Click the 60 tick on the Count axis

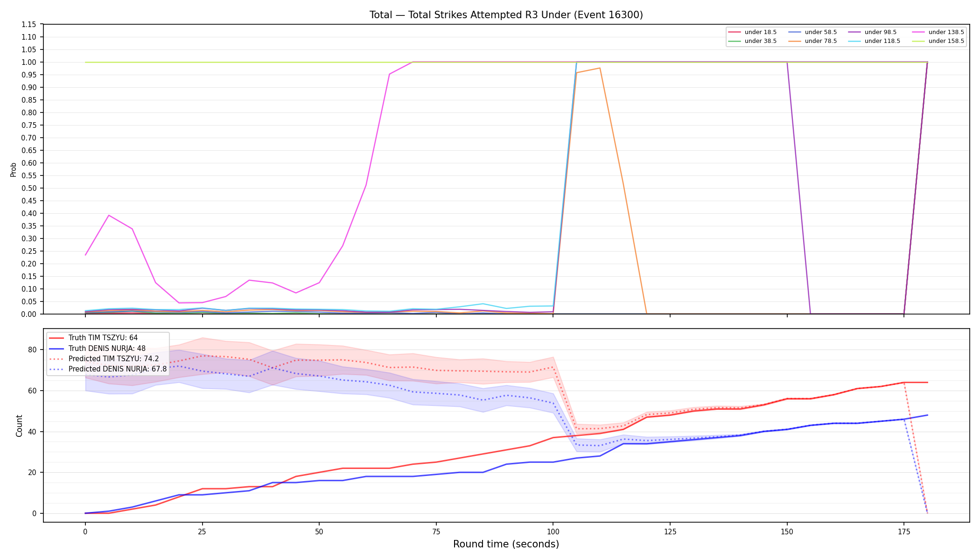click(32, 391)
